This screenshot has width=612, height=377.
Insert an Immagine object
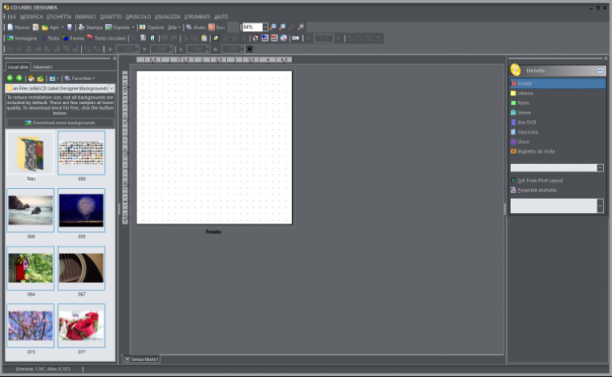coord(22,38)
